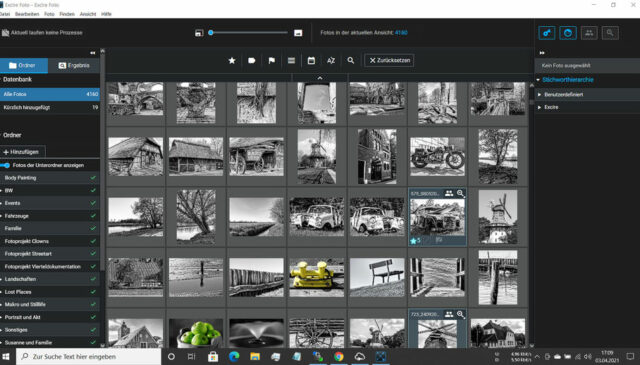
Task: Click Hinzufügen folder button
Action: (22, 152)
